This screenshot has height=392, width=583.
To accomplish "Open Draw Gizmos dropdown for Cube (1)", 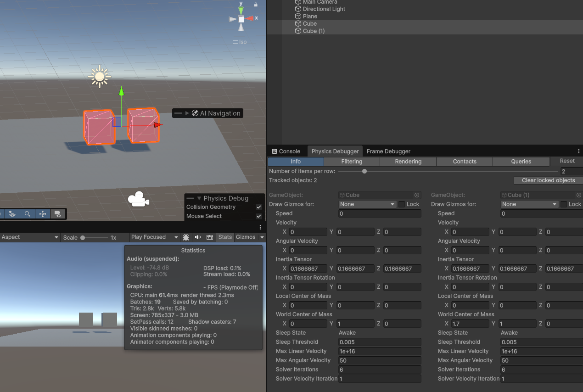I will point(529,204).
